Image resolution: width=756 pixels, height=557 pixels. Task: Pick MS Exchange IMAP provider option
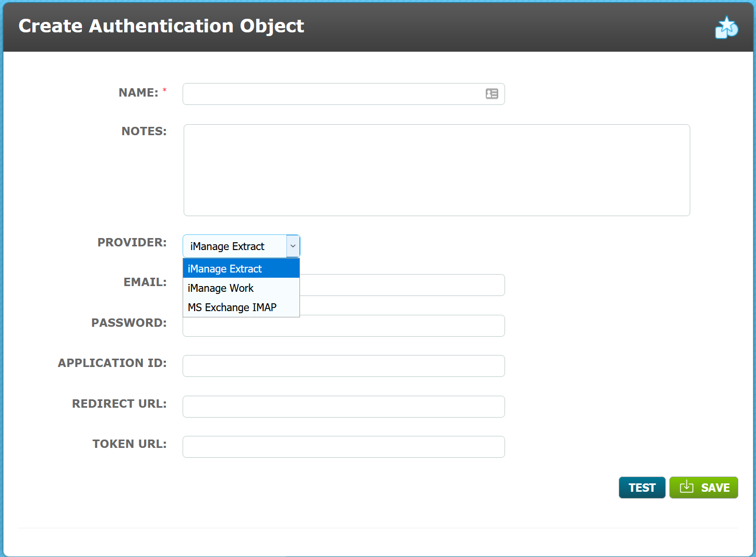click(241, 307)
